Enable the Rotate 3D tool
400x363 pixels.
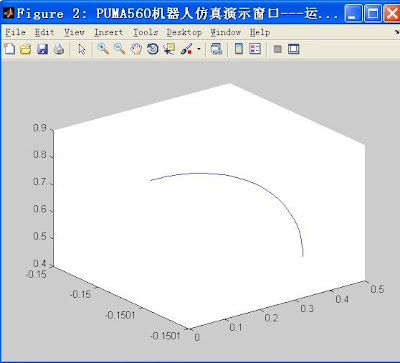coord(153,49)
